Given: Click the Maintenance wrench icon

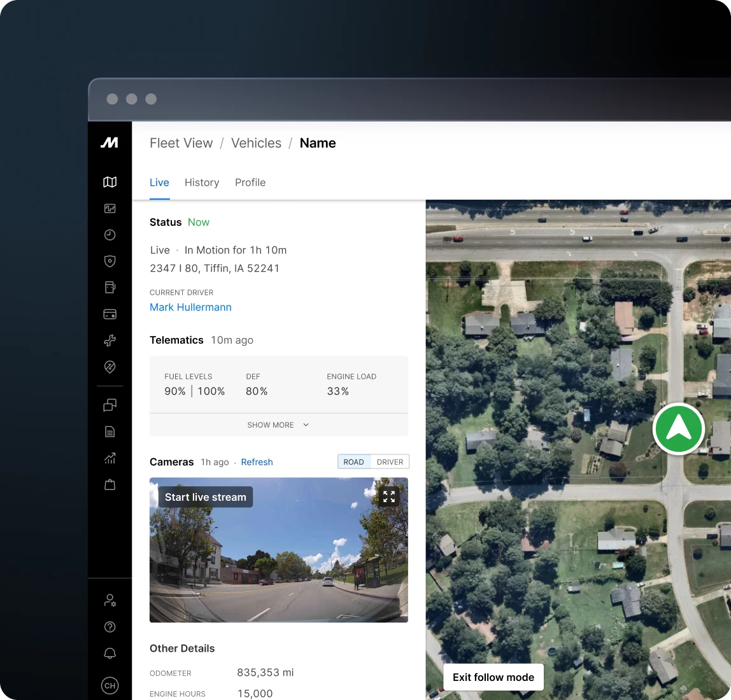Looking at the screenshot, I should [x=110, y=340].
